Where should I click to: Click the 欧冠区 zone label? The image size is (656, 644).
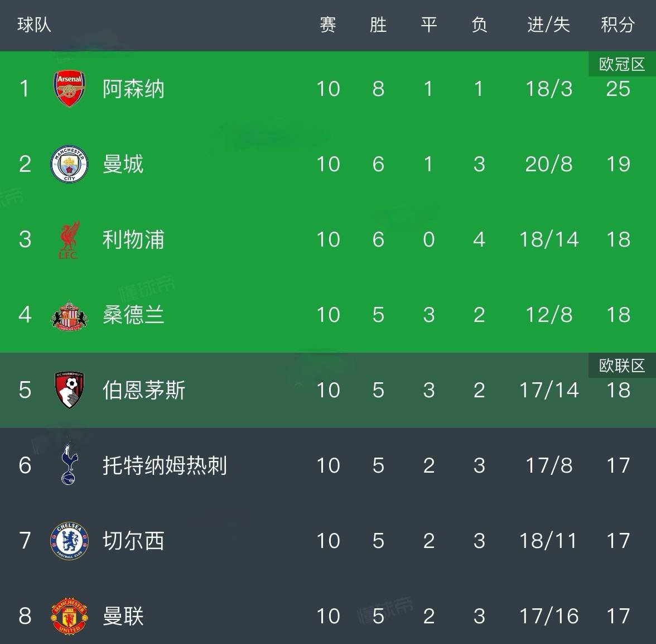point(622,64)
